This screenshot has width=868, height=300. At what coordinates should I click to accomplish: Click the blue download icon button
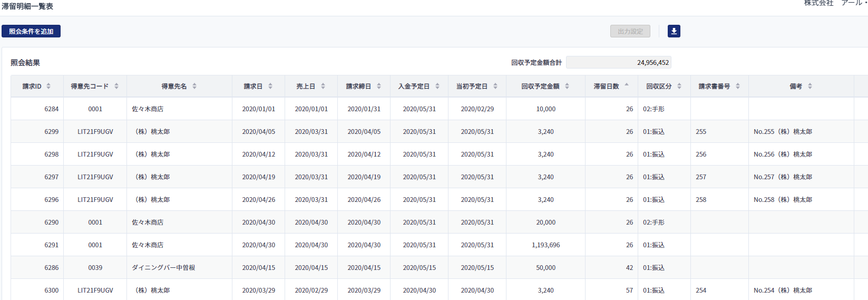tap(674, 31)
